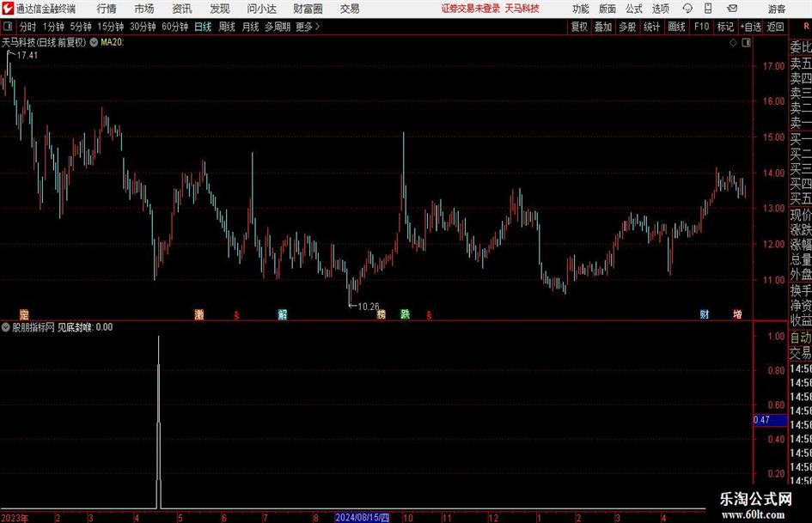Open the F10 company info

tap(702, 27)
